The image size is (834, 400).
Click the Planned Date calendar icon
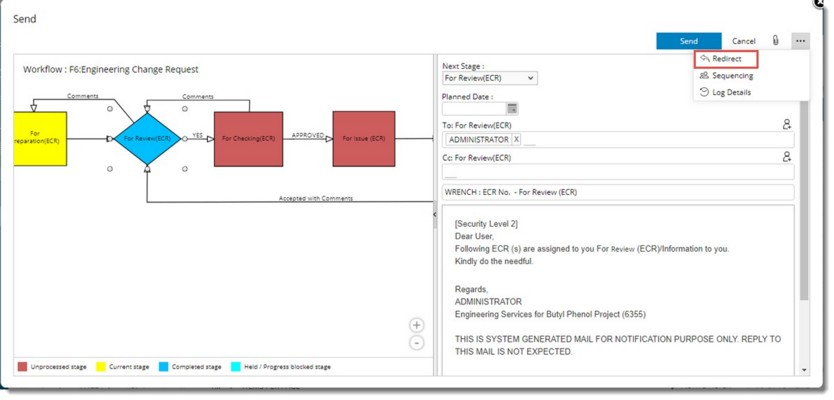point(512,108)
